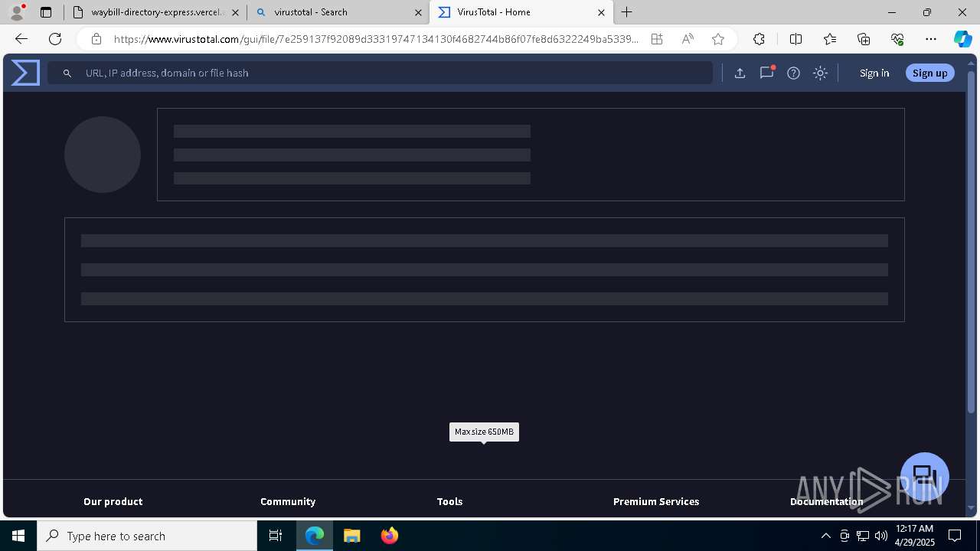980x551 pixels.
Task: Click the taskbar search box
Action: click(x=147, y=536)
